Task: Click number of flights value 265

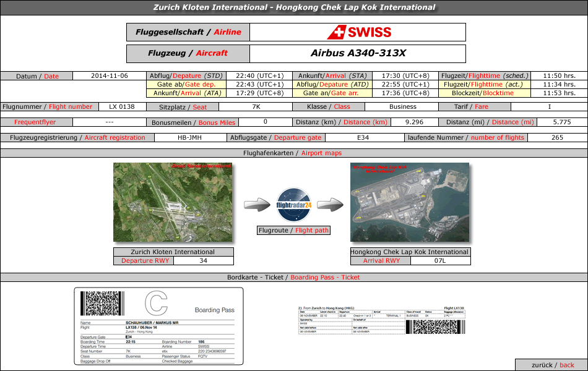Action: (557, 137)
